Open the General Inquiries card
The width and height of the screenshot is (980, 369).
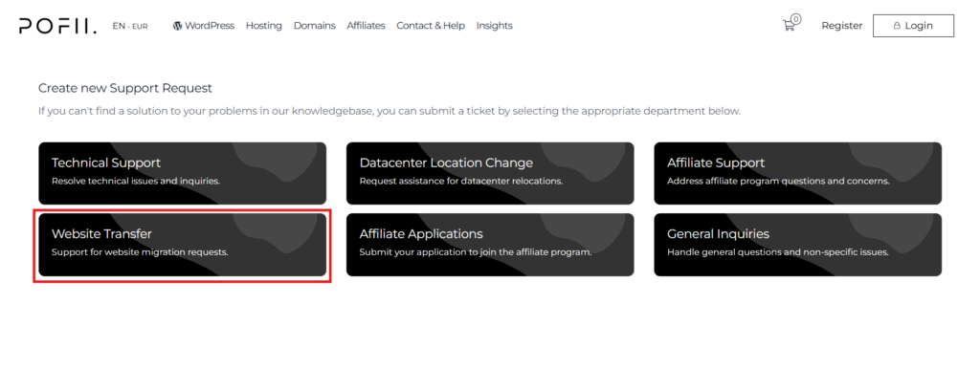(x=797, y=245)
